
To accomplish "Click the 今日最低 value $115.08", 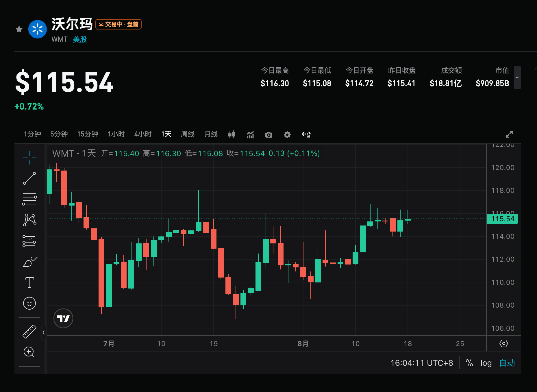I will pyautogui.click(x=317, y=84).
